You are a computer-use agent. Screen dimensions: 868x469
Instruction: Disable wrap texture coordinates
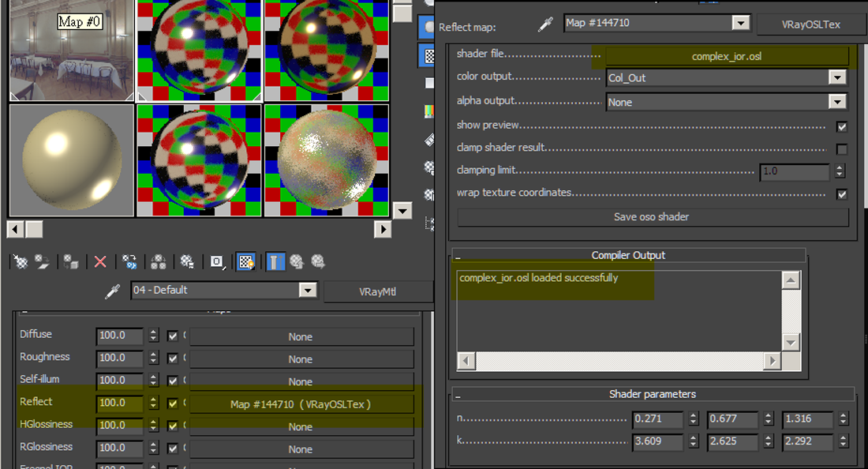pyautogui.click(x=843, y=194)
